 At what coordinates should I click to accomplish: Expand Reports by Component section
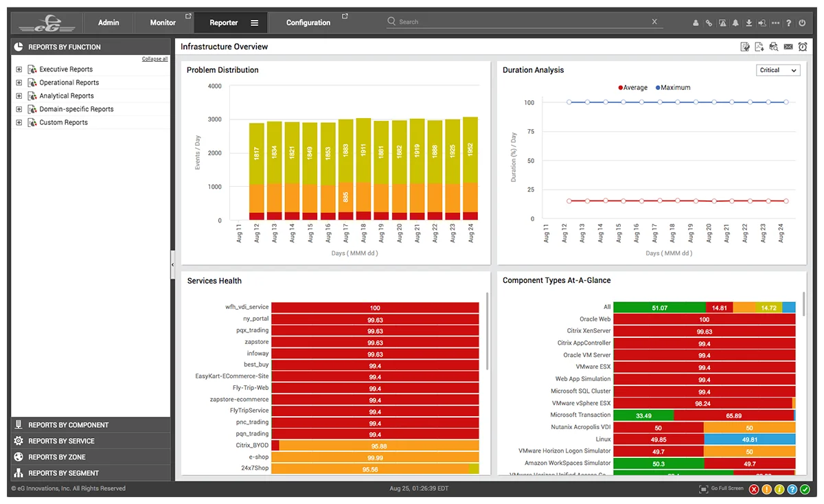[91, 425]
